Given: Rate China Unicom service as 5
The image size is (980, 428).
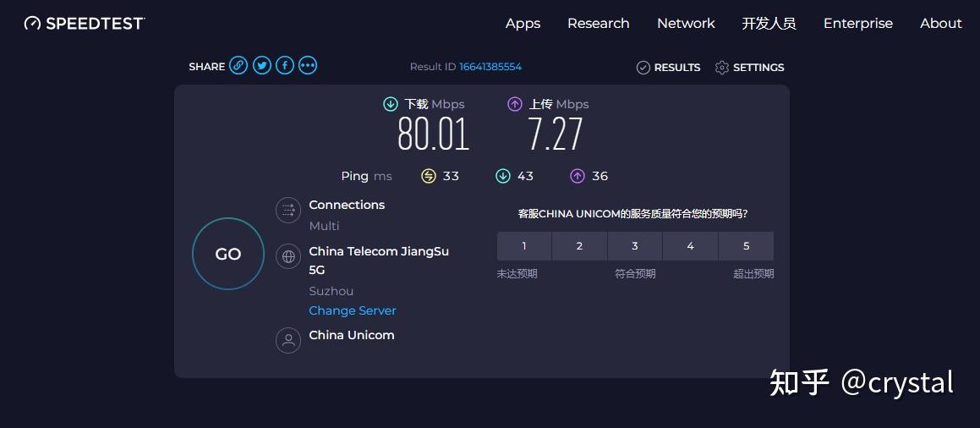Looking at the screenshot, I should (746, 246).
